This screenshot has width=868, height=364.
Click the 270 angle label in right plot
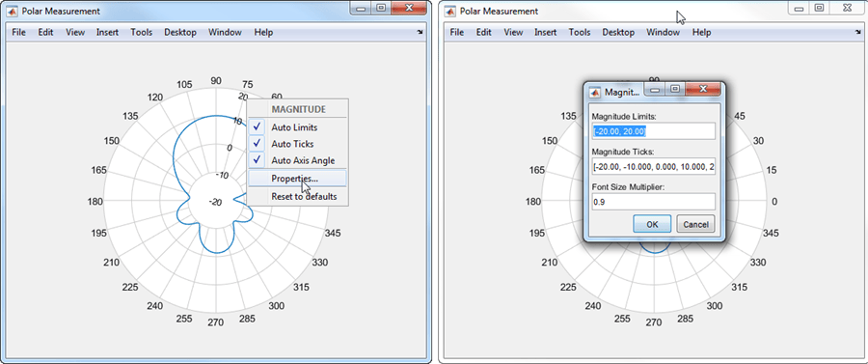654,322
